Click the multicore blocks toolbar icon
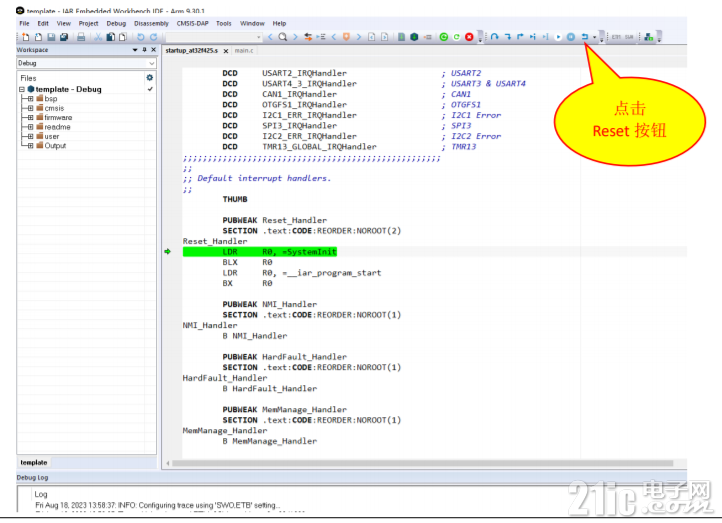 pyautogui.click(x=649, y=37)
